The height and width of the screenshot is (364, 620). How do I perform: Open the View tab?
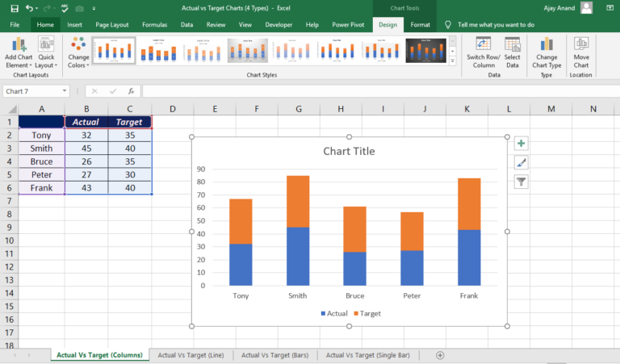(x=245, y=24)
